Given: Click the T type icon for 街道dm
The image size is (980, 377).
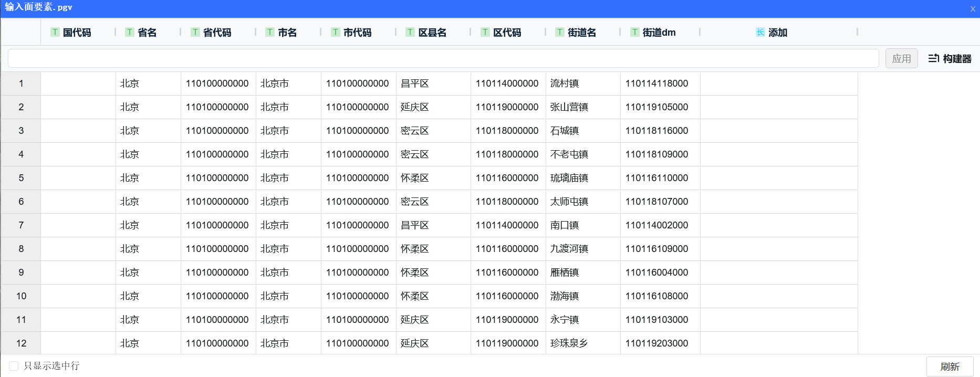Looking at the screenshot, I should [x=634, y=32].
